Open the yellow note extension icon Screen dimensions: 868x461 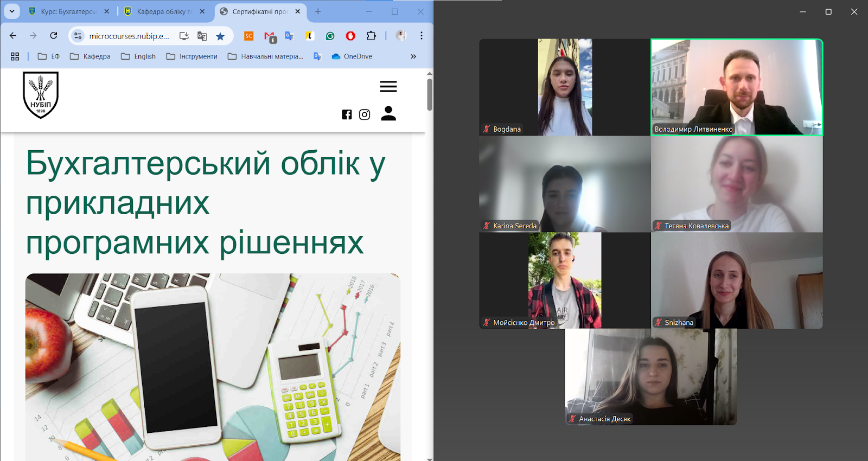point(309,36)
